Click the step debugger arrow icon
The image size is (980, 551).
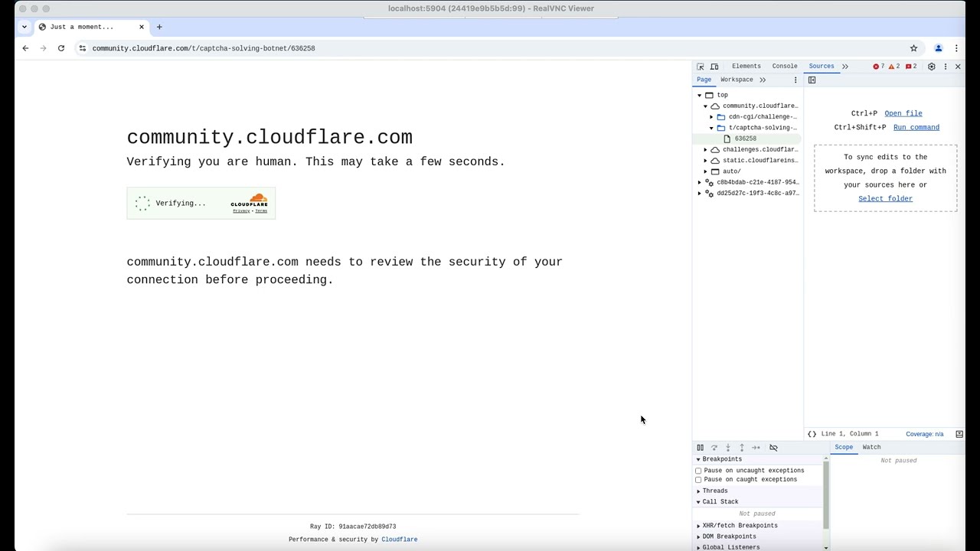[756, 448]
